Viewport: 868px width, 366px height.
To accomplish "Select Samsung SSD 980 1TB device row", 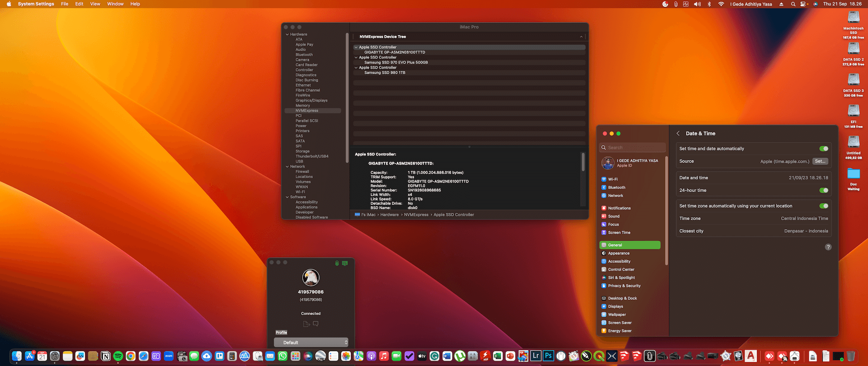I will [469, 73].
